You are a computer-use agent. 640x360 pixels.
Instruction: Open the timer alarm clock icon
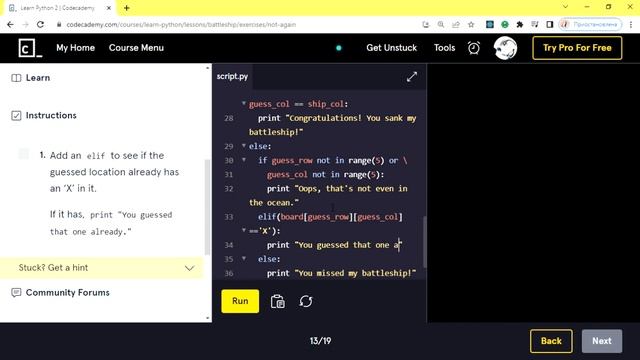click(x=473, y=48)
